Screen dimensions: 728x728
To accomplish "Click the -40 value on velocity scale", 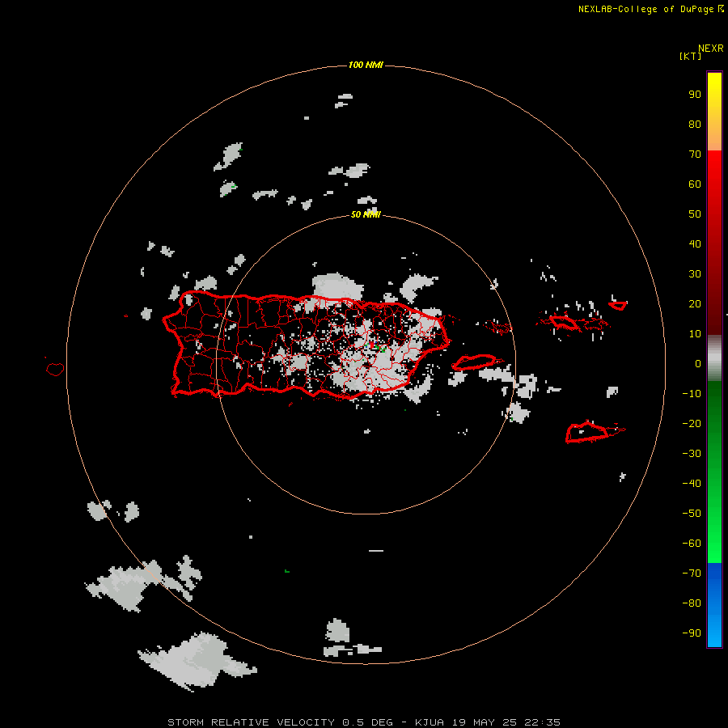I will (x=692, y=484).
